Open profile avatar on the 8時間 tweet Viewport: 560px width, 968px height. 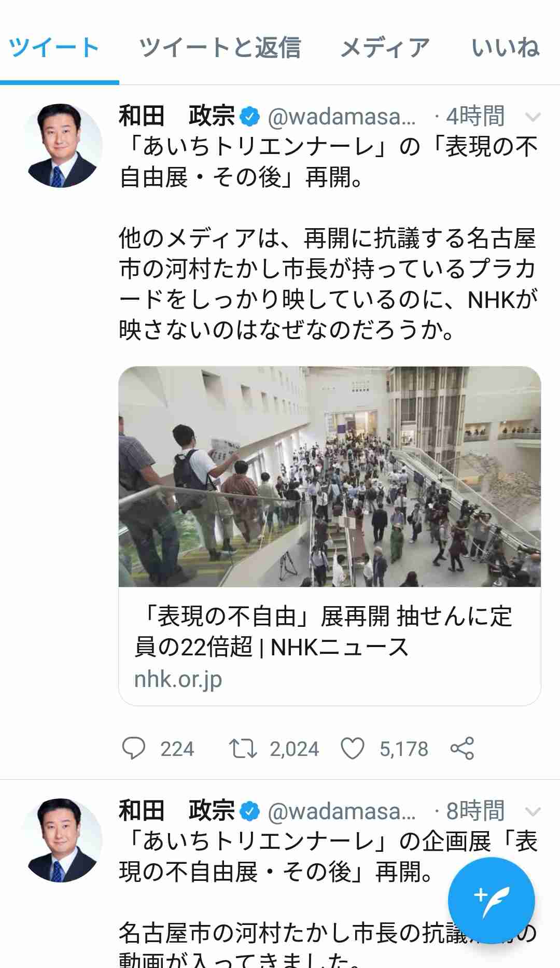pyautogui.click(x=62, y=840)
